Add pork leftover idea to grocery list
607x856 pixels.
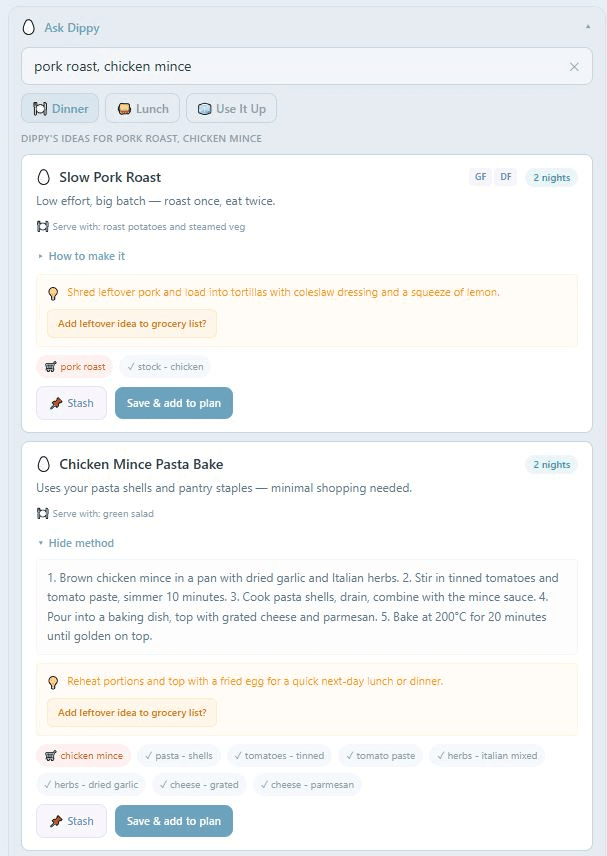132,324
